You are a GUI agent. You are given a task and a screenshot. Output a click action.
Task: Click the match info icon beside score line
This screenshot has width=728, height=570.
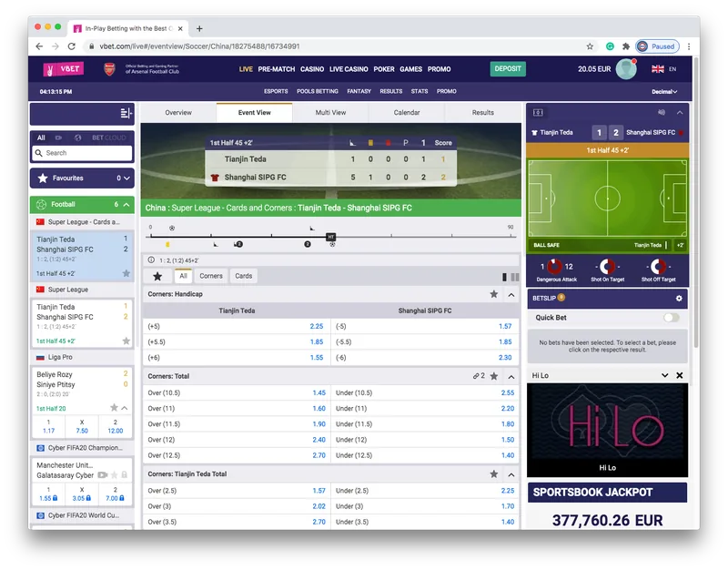[x=151, y=260]
